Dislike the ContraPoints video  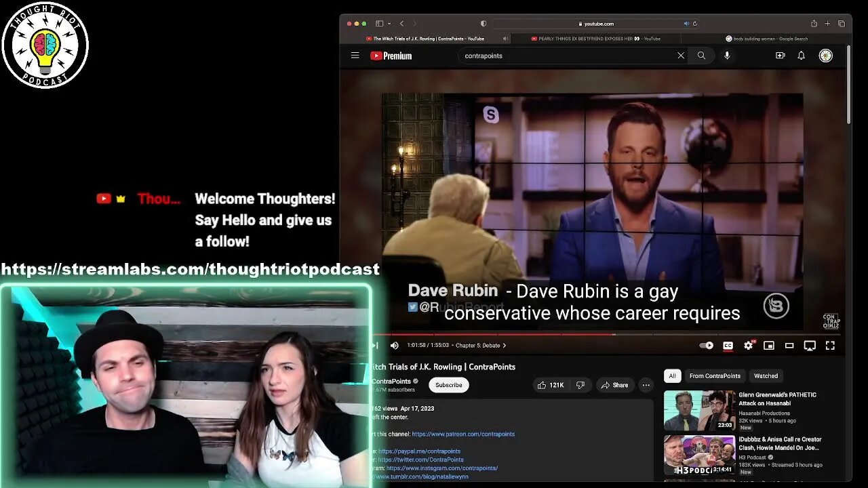[580, 385]
